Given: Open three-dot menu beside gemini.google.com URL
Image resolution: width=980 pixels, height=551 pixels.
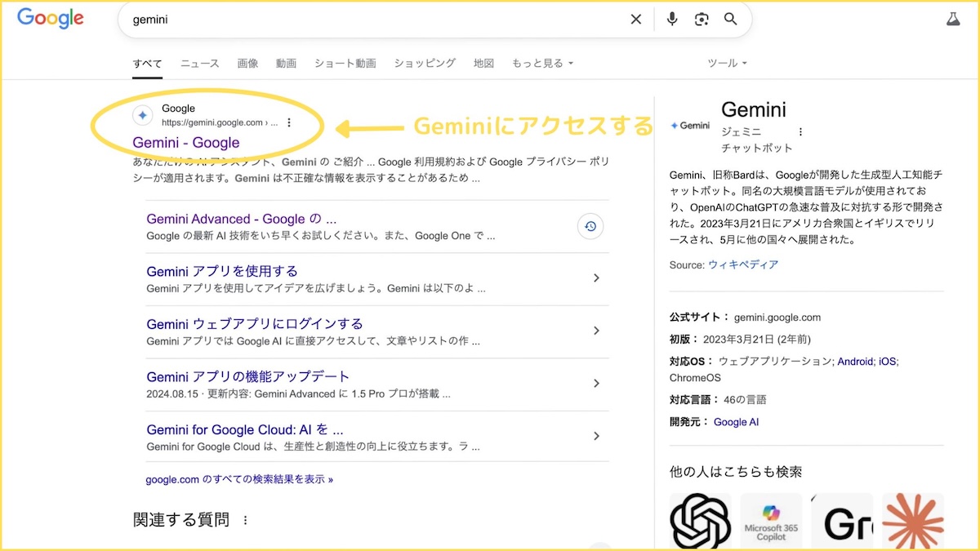Looking at the screenshot, I should pos(289,123).
